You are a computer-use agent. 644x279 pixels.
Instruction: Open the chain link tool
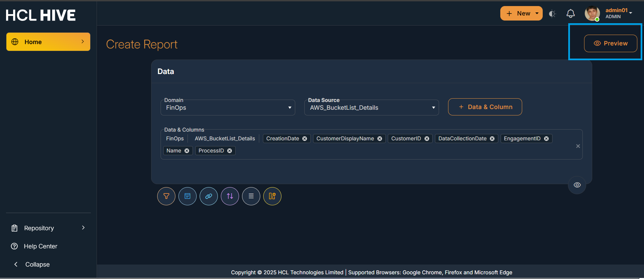209,196
